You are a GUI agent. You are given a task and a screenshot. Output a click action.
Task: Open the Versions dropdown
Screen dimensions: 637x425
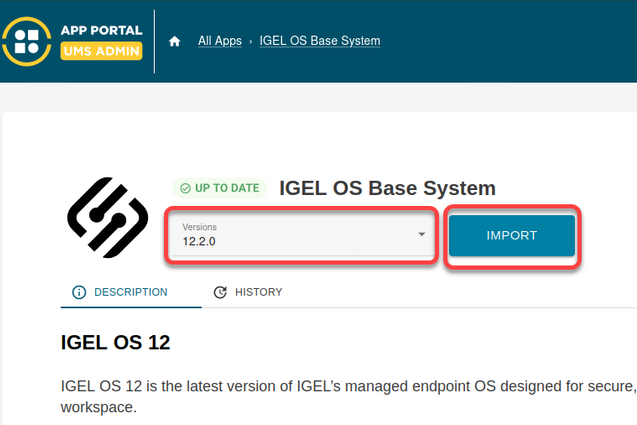(300, 236)
